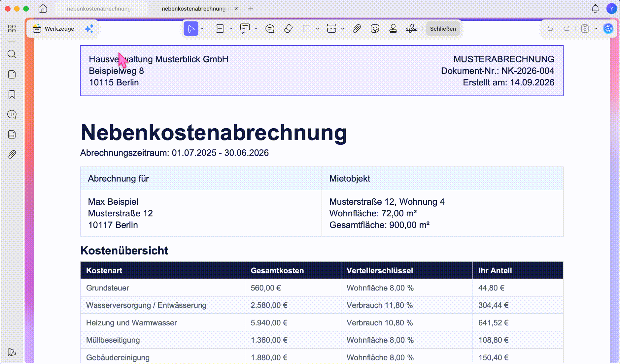Open the attachments panel in sidebar
The image size is (620, 364).
12,154
